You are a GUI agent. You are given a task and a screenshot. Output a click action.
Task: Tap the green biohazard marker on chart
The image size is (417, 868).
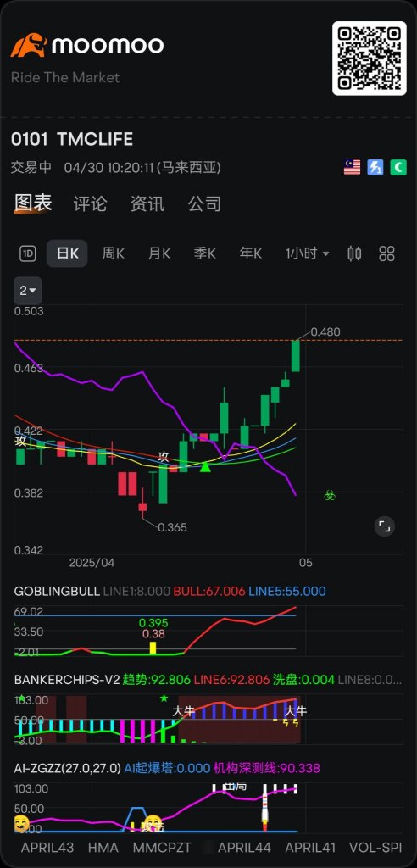(x=330, y=495)
